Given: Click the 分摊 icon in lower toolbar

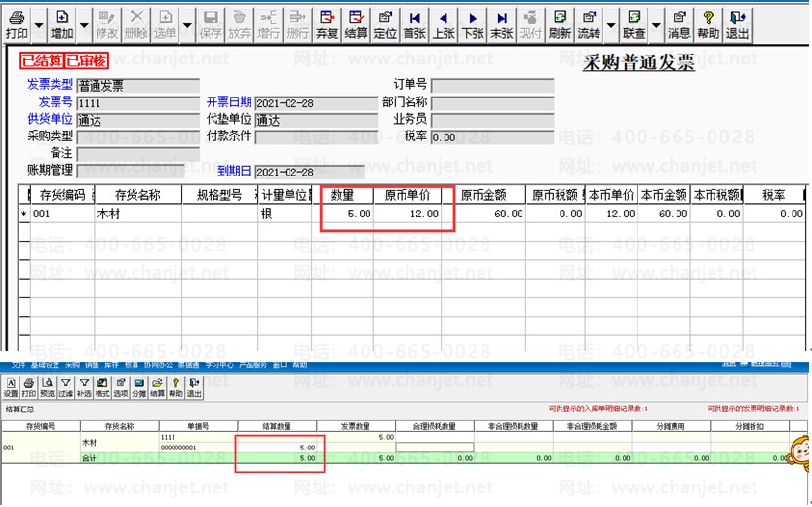Looking at the screenshot, I should [x=138, y=387].
